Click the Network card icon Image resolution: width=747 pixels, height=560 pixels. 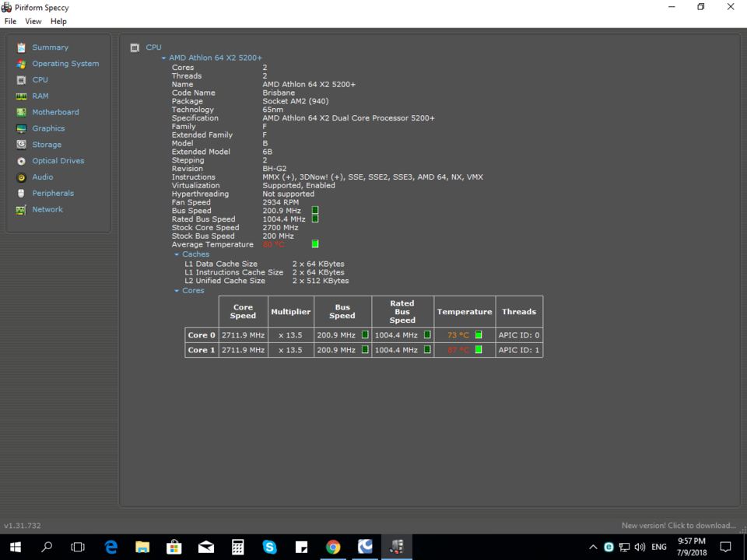(x=21, y=209)
